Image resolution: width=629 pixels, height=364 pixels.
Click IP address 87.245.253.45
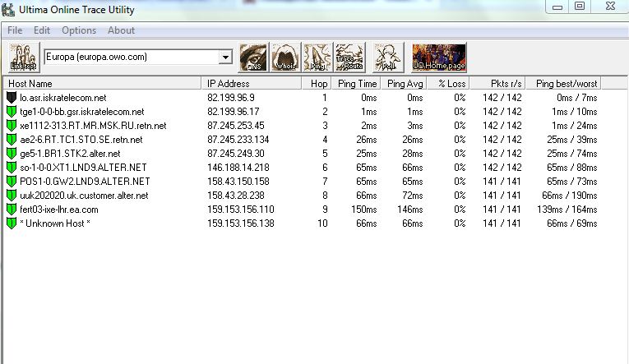pyautogui.click(x=235, y=126)
